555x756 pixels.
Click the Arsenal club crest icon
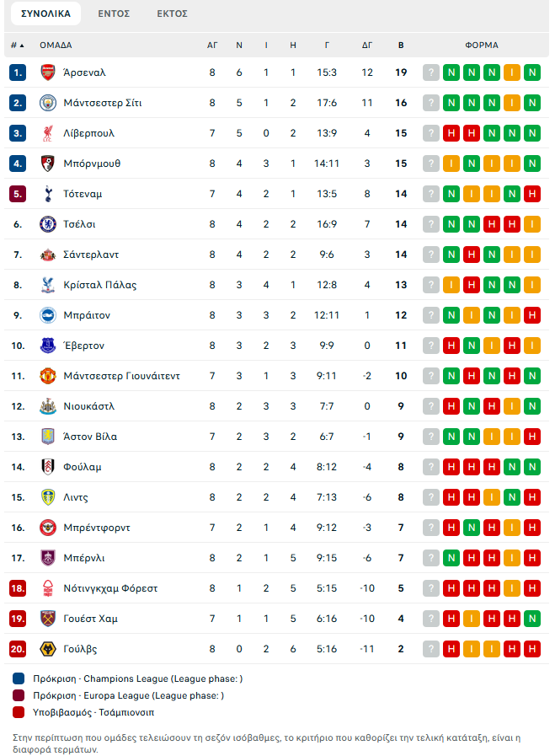47,72
